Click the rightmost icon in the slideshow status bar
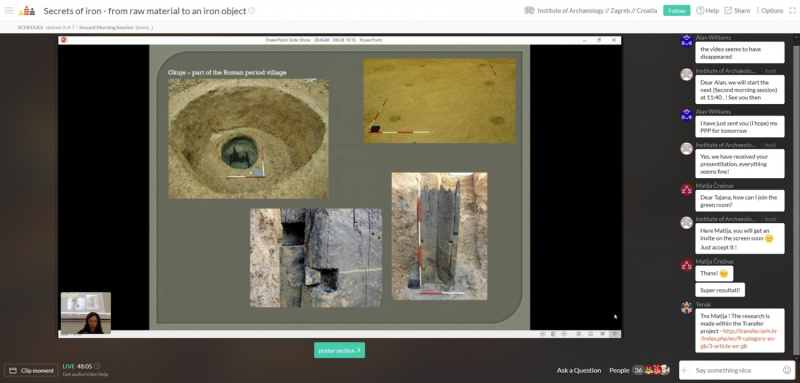 click(x=614, y=334)
